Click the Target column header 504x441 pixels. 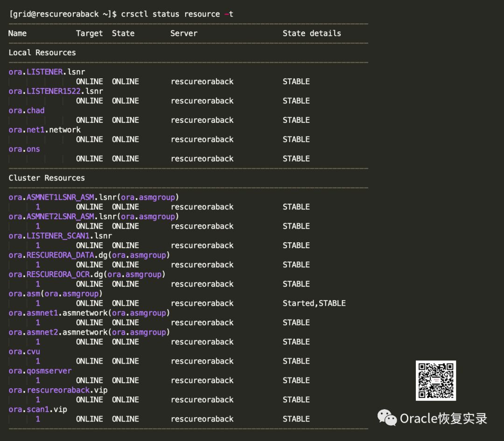click(89, 34)
